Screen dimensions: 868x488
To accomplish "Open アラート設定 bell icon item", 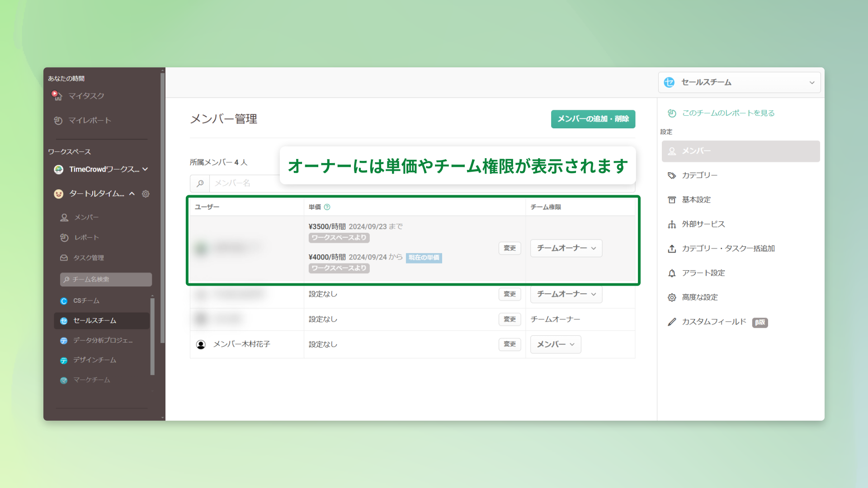I will click(703, 273).
